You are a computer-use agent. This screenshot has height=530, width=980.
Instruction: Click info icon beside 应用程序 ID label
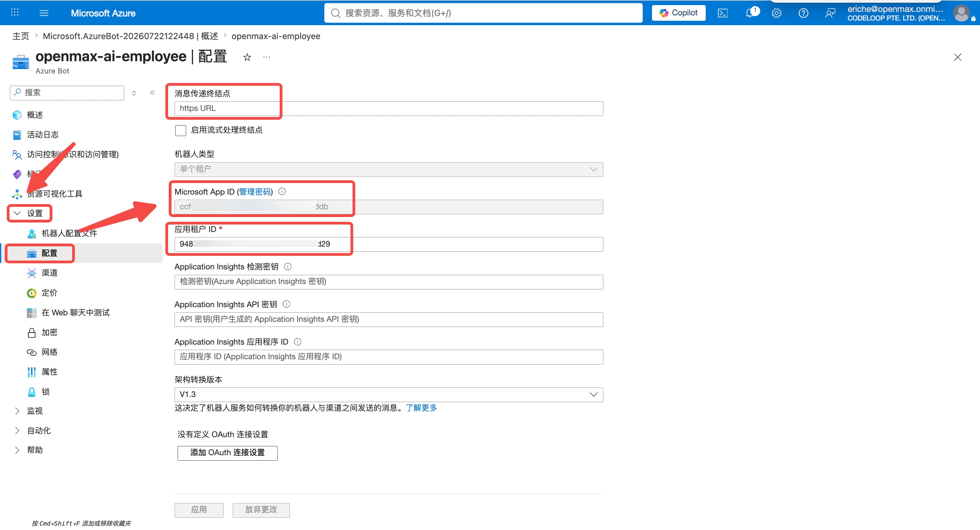coord(298,342)
